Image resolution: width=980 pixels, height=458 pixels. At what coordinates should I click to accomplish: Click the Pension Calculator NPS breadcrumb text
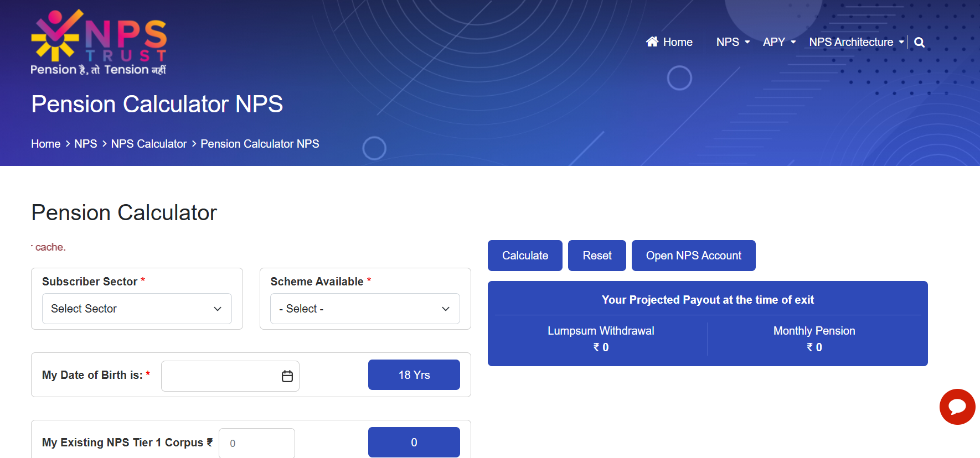coord(260,144)
